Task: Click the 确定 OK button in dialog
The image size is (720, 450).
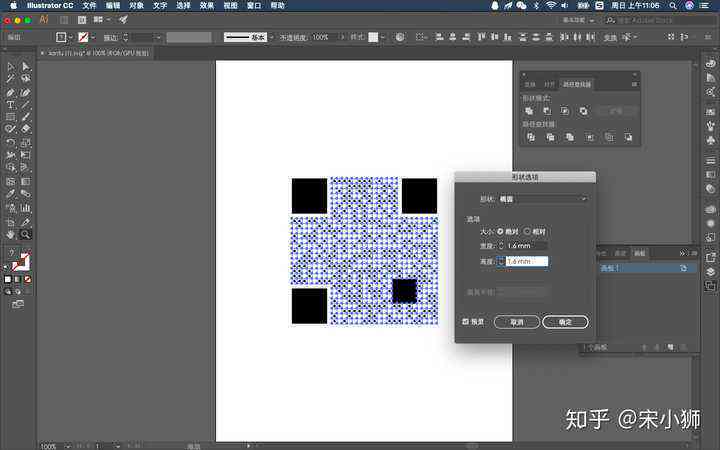Action: point(565,322)
